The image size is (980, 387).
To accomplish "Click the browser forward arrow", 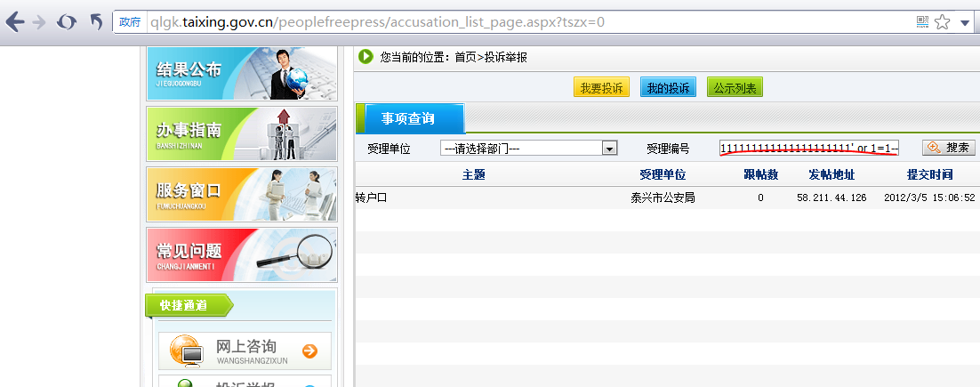I will coord(39,22).
